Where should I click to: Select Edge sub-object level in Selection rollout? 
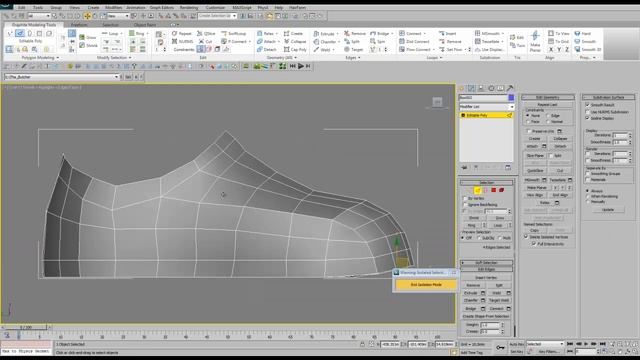(x=477, y=190)
